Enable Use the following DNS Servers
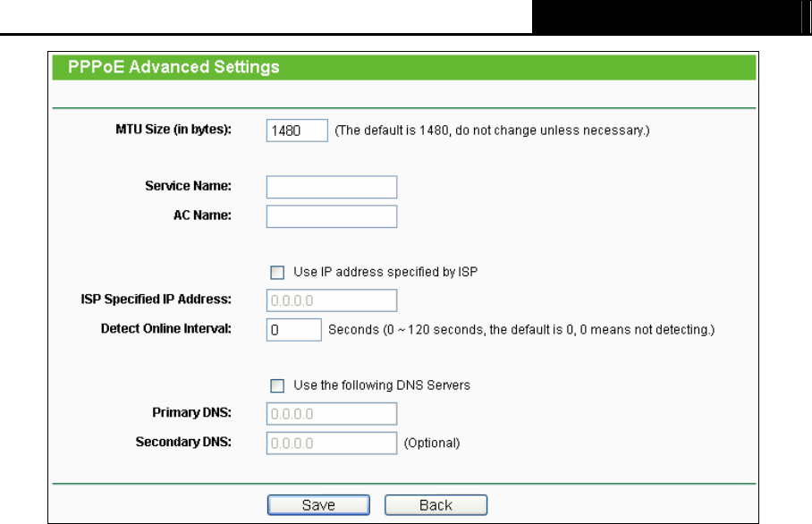Viewport: 812px width, 524px height. (x=277, y=385)
